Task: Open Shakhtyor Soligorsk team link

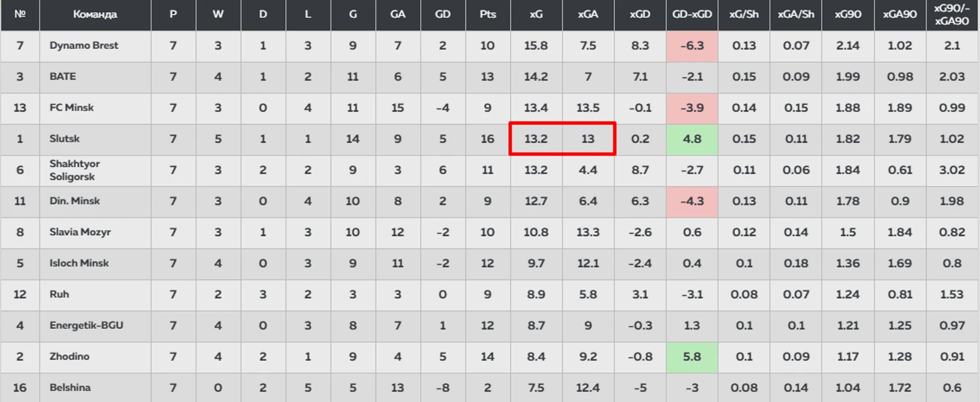Action: [x=75, y=170]
